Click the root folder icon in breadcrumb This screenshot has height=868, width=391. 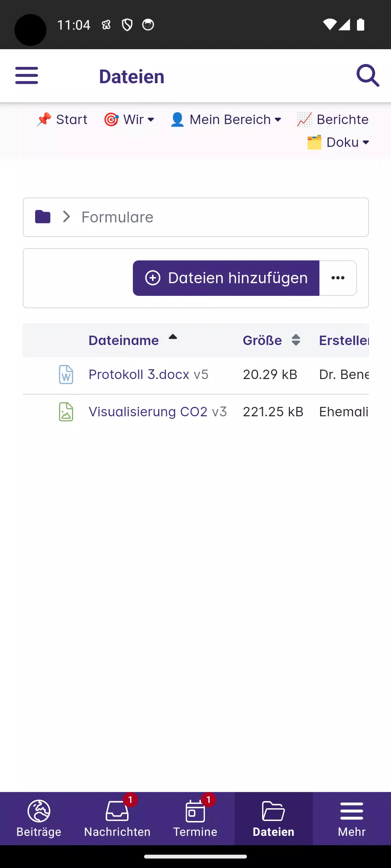[43, 217]
